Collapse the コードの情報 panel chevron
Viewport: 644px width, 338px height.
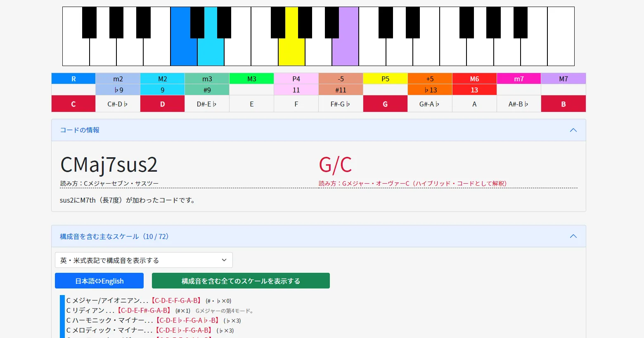[x=573, y=130]
